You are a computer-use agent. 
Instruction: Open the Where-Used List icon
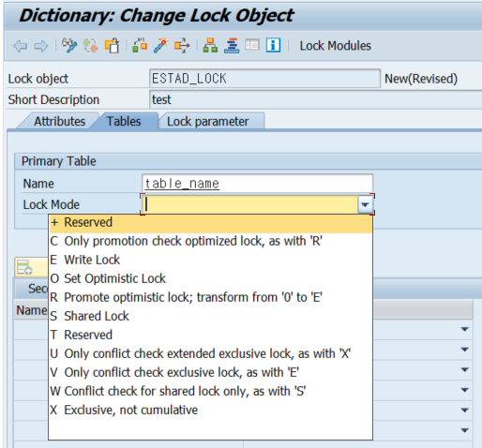click(x=182, y=46)
